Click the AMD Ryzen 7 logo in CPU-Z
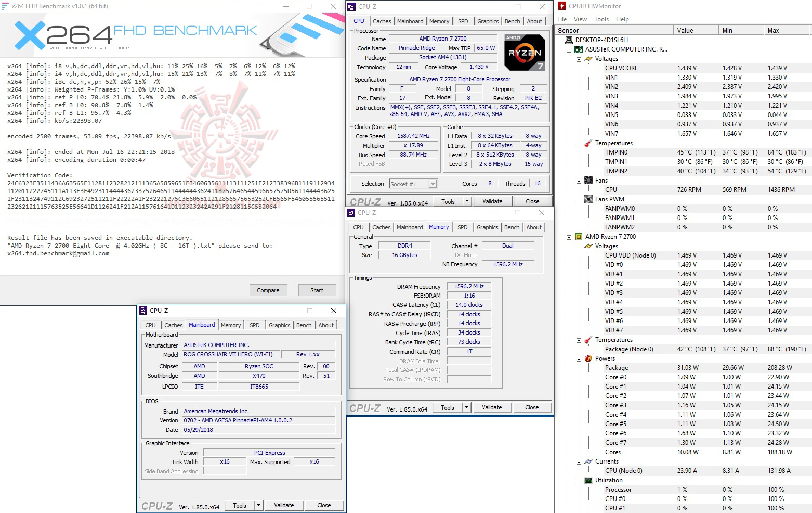The height and width of the screenshot is (513, 812). pyautogui.click(x=525, y=52)
